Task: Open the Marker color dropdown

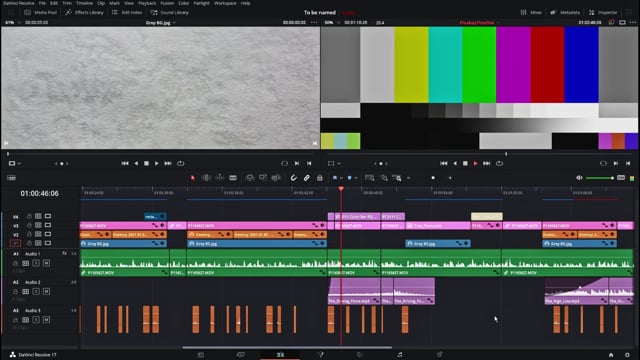Action: tap(356, 178)
